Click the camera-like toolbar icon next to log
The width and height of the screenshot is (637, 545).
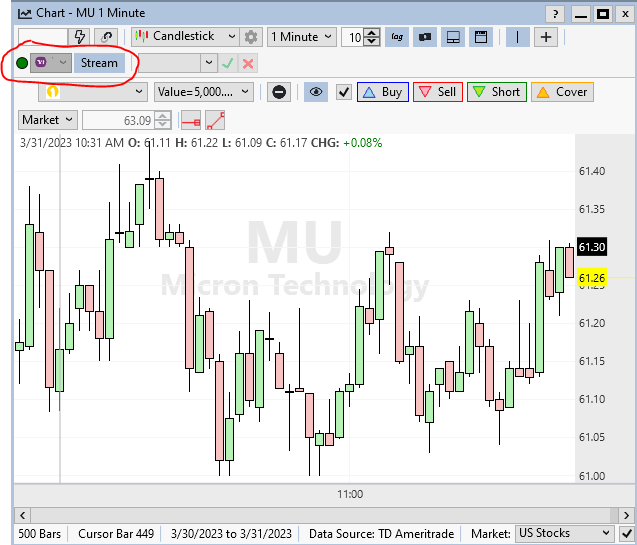[x=425, y=37]
